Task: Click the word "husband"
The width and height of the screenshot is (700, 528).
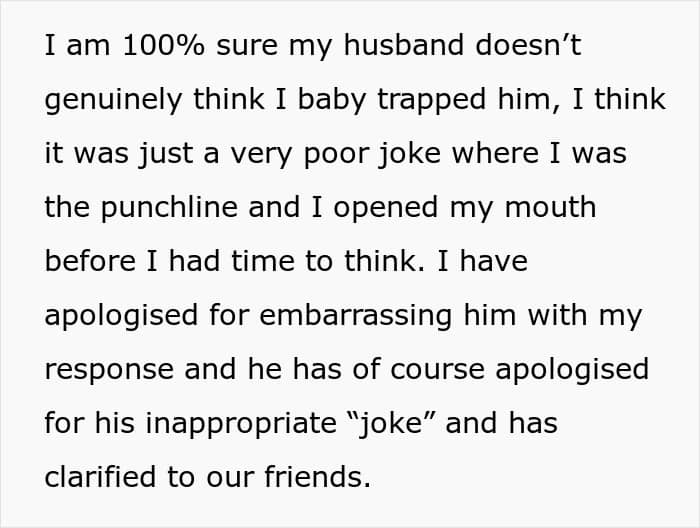Action: coord(404,46)
